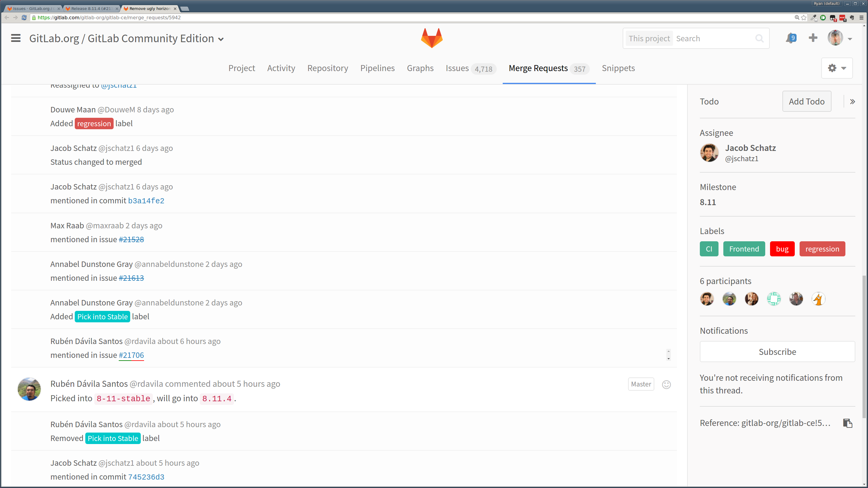This screenshot has width=868, height=488.
Task: Open the Repository tab
Action: 328,68
